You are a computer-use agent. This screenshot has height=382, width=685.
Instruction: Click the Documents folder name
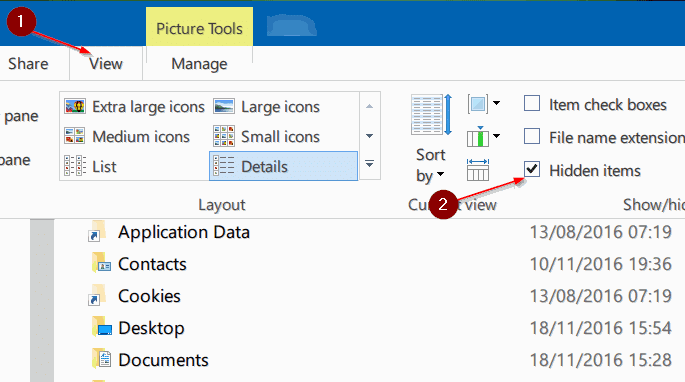click(x=163, y=360)
